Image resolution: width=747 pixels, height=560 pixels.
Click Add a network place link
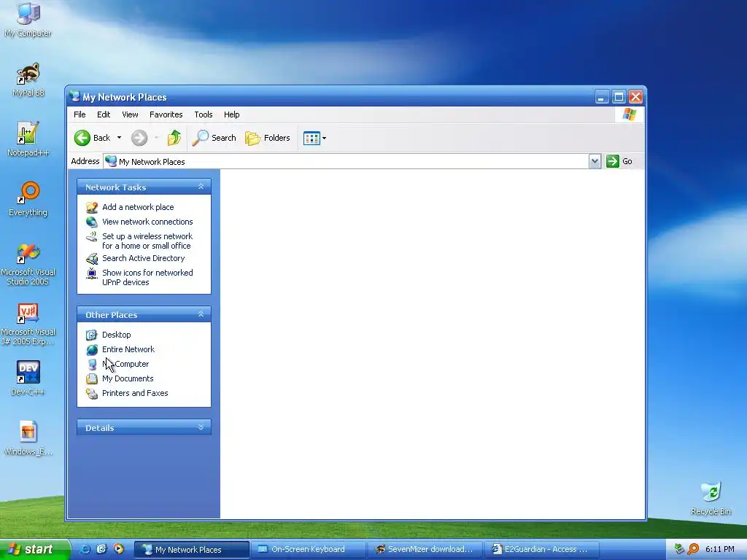click(138, 207)
